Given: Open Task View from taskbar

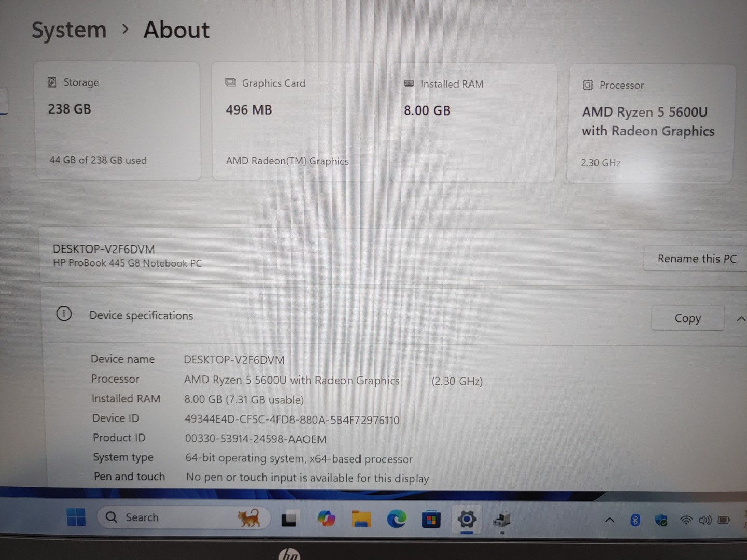Looking at the screenshot, I should point(289,519).
